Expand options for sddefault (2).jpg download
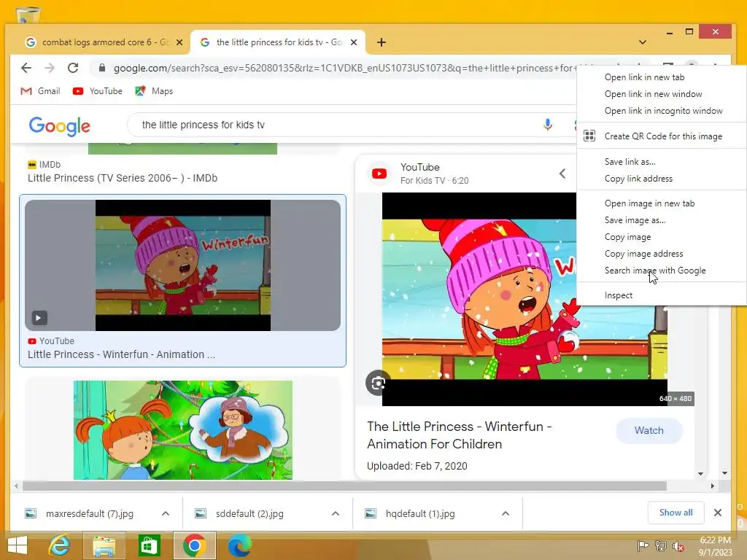 336,513
